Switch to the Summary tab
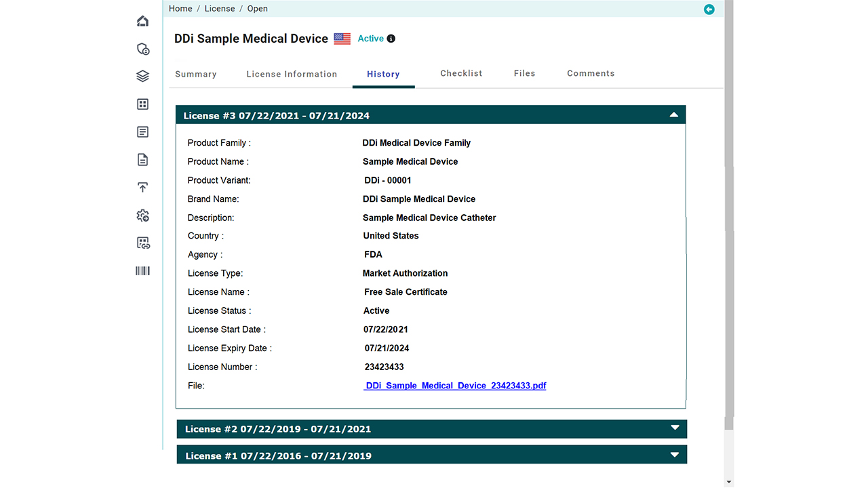The image size is (868, 488). click(x=196, y=74)
